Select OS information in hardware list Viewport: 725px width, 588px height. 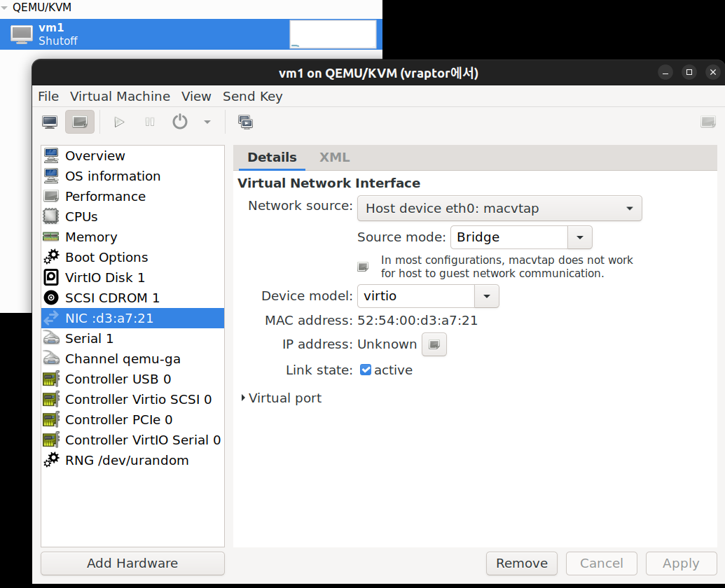point(132,176)
